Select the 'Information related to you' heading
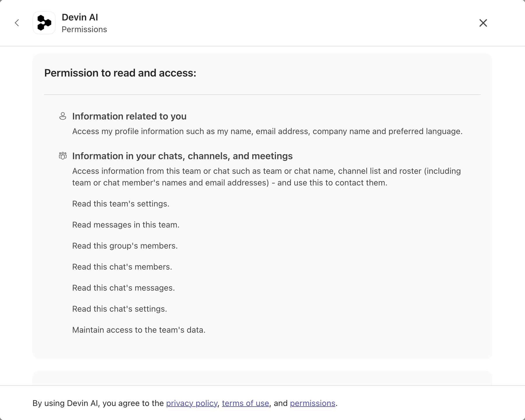This screenshot has height=420, width=525. click(x=129, y=116)
